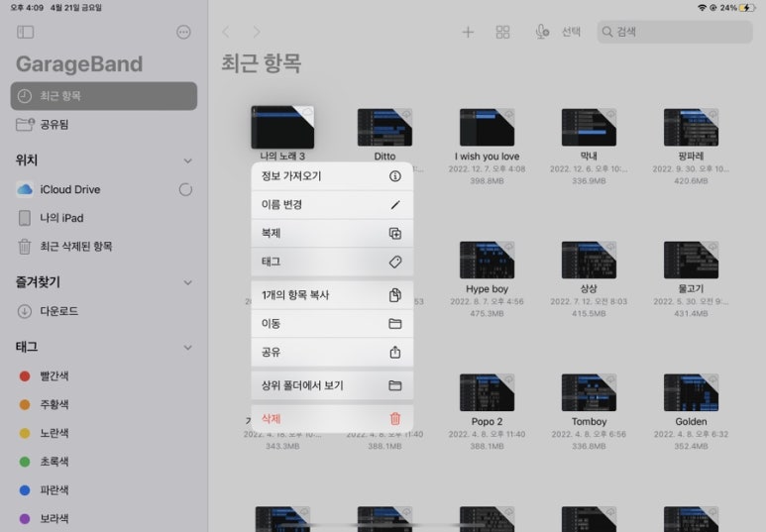Image resolution: width=766 pixels, height=532 pixels.
Task: Click the folder icon beside 상위 폴더에서 보기
Action: pyautogui.click(x=394, y=385)
